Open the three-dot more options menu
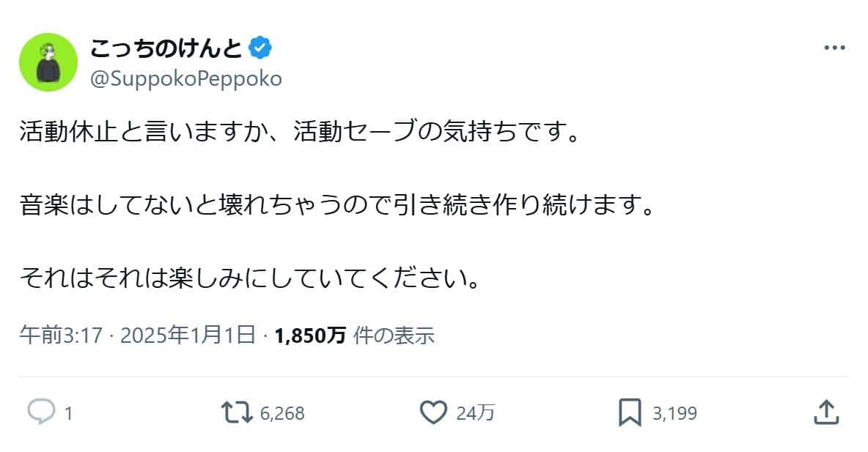This screenshot has width=868, height=452. (x=834, y=48)
